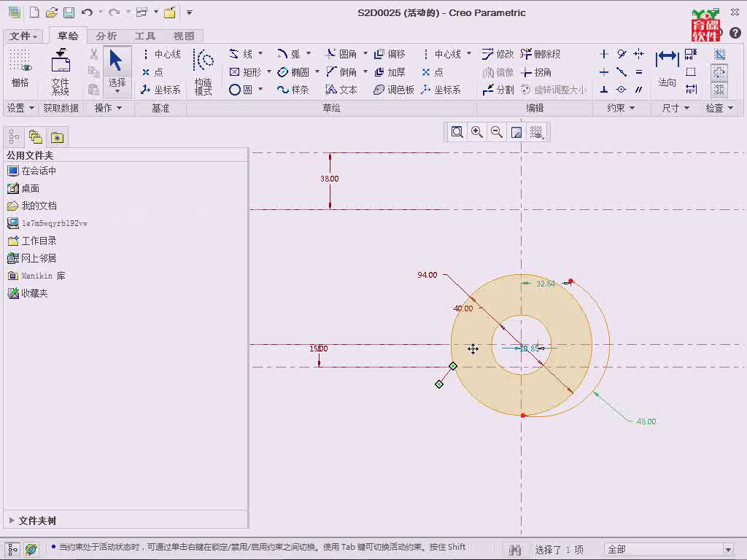
Task: Toggle navigator panel from status bar
Action: pyautogui.click(x=12, y=549)
